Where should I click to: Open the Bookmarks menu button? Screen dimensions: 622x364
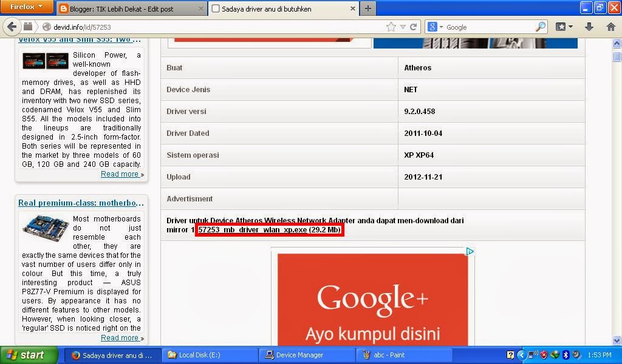click(564, 27)
